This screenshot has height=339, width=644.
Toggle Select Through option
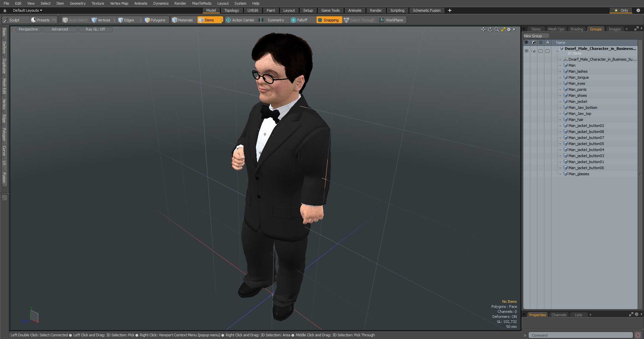(359, 20)
